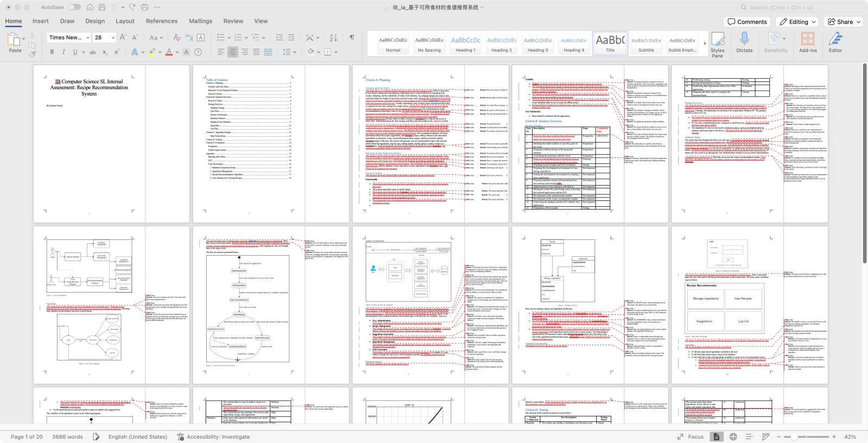Toggle paragraph marks display
The image size is (868, 443).
[352, 37]
